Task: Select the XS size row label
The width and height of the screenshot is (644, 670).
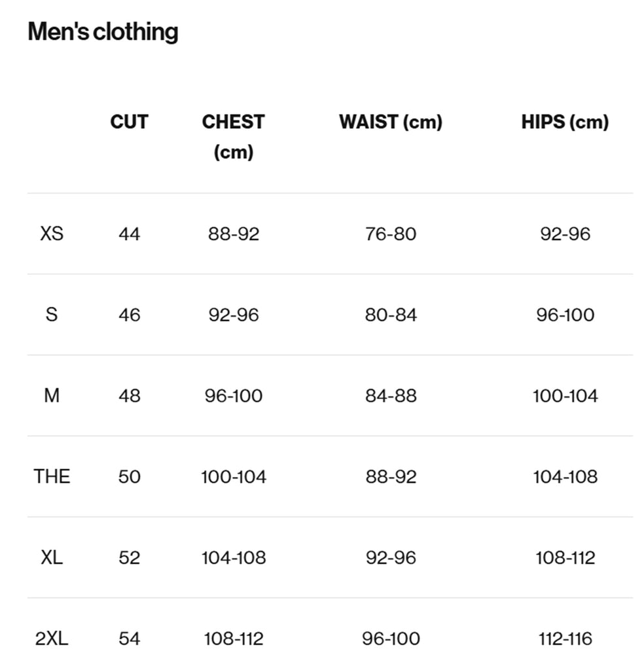Action: tap(52, 234)
